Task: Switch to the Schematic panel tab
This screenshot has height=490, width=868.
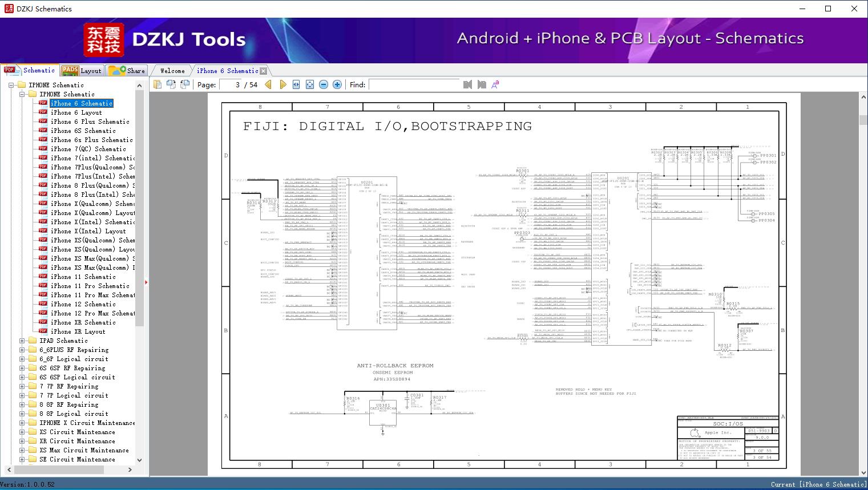Action: click(x=30, y=70)
